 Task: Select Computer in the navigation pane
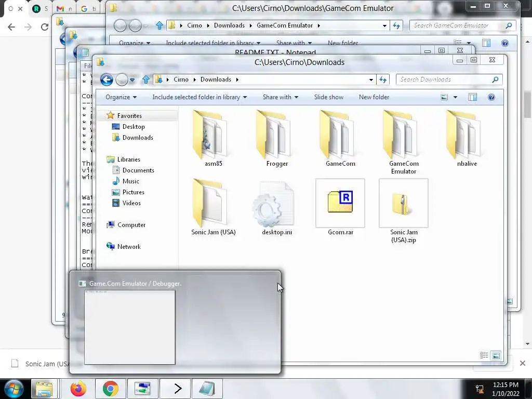[x=131, y=225]
